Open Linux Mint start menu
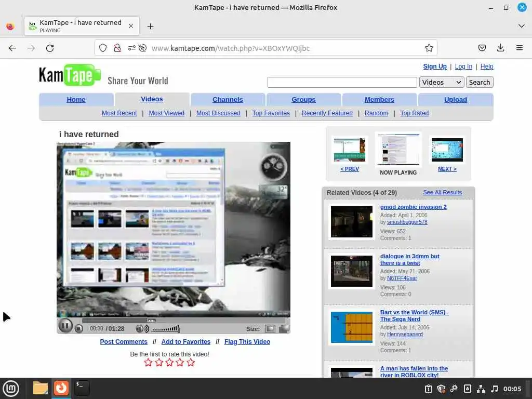 tap(11, 389)
